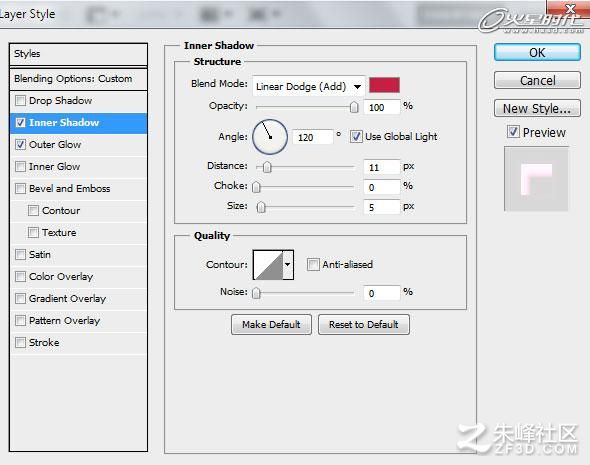Image resolution: width=590 pixels, height=465 pixels.
Task: Enable the Drop Shadow effect checkbox
Action: point(20,100)
